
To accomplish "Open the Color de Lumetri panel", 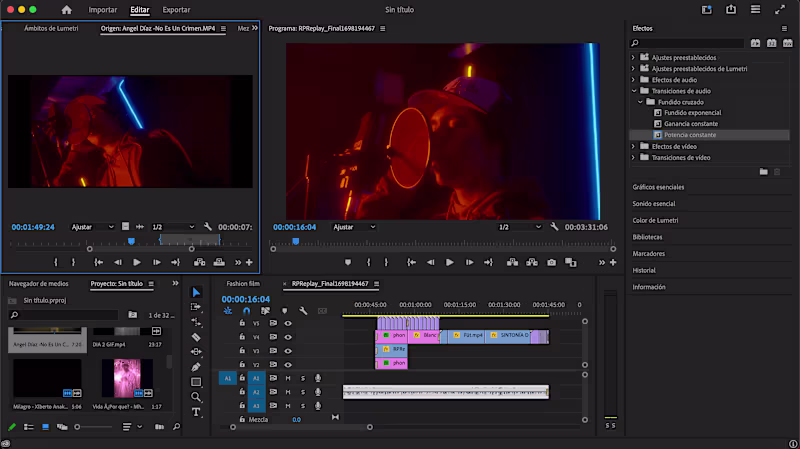I will tap(655, 220).
